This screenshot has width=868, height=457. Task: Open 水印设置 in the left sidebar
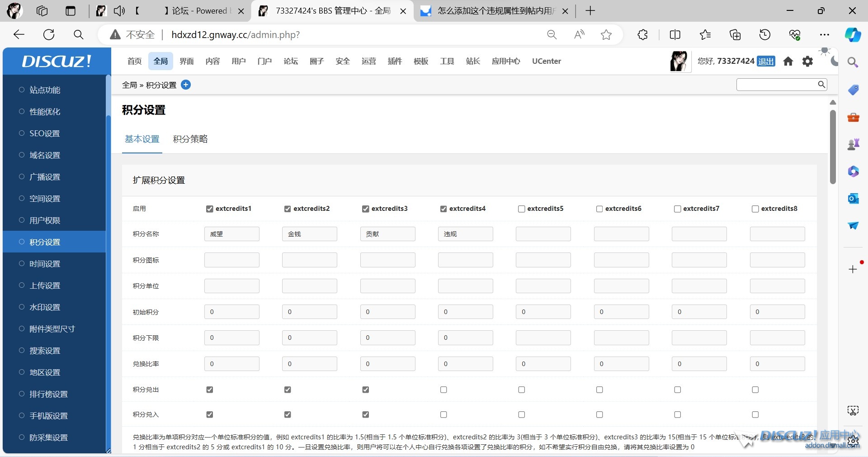click(x=45, y=307)
